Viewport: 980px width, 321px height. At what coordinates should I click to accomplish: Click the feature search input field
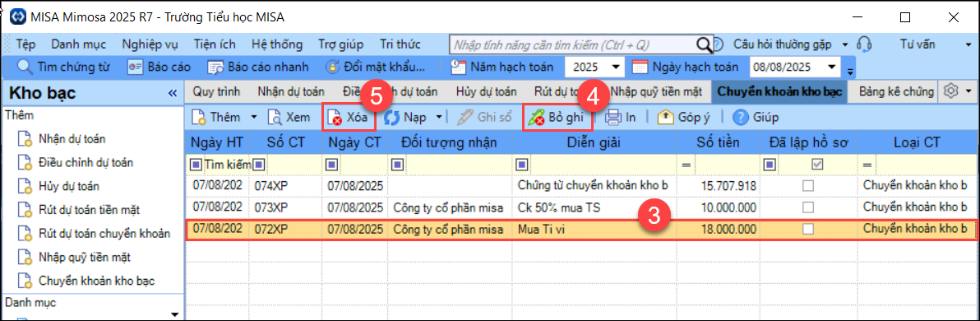[x=574, y=44]
